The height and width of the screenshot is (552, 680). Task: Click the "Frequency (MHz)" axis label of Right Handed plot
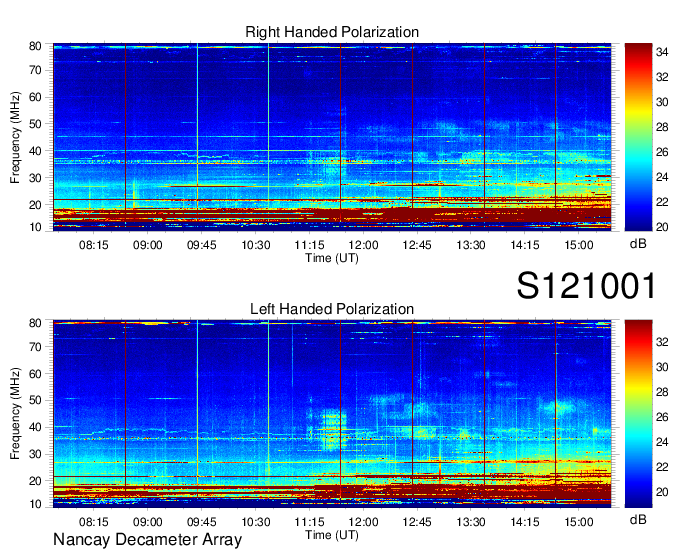pos(15,137)
